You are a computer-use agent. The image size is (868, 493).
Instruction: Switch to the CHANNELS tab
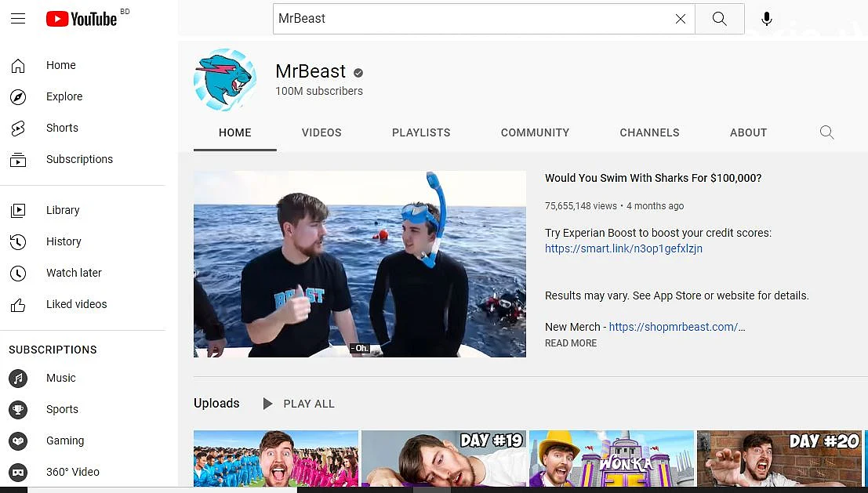coord(649,132)
